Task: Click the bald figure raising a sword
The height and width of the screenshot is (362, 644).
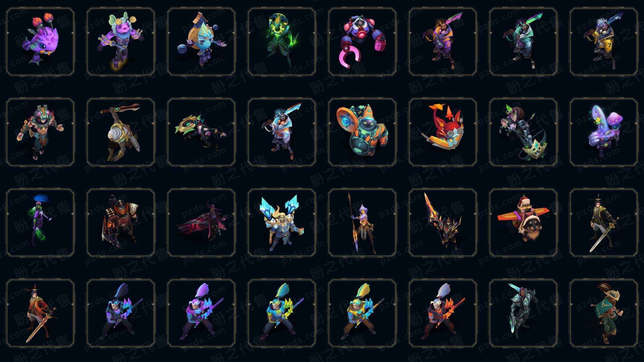Action: tap(121, 132)
